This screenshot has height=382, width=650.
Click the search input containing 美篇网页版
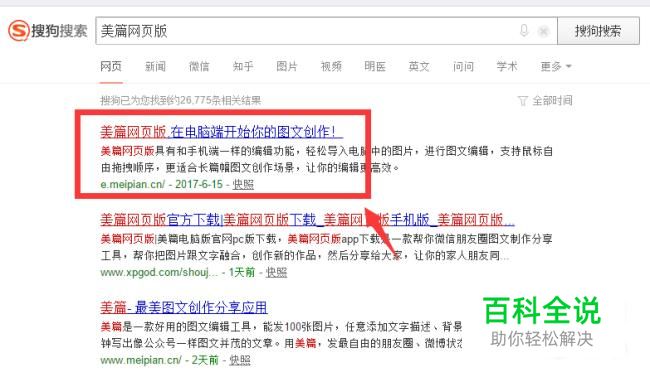[326, 31]
